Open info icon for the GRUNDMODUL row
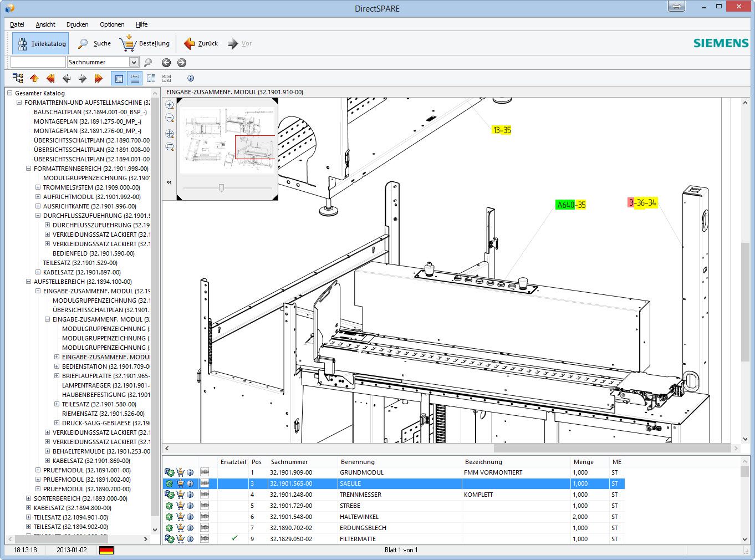 point(190,472)
